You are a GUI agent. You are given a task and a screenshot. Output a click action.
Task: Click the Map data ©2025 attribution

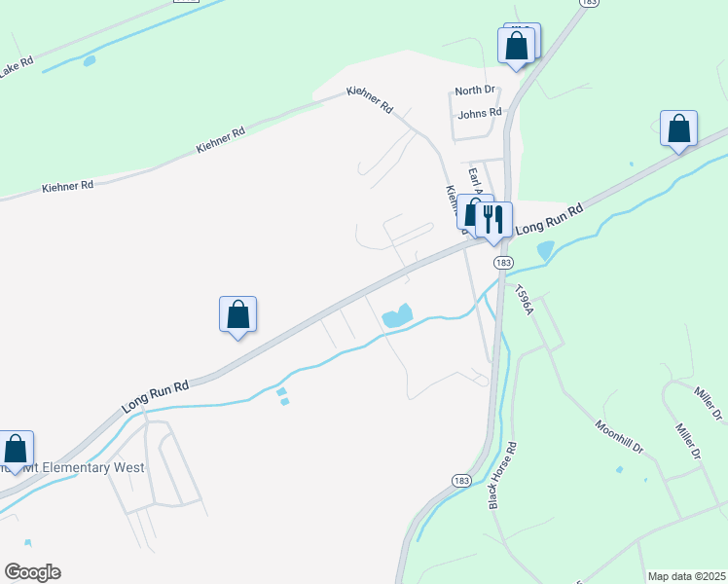pyautogui.click(x=687, y=576)
